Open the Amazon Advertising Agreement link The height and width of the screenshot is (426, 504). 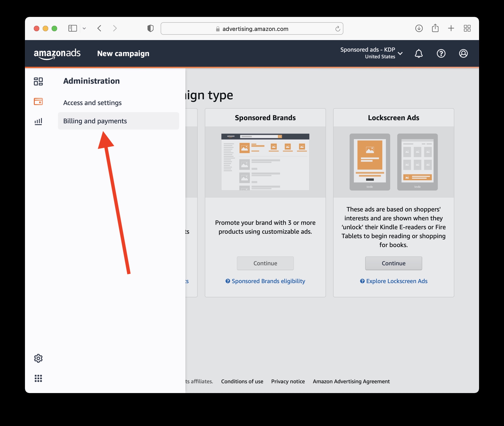coord(351,381)
